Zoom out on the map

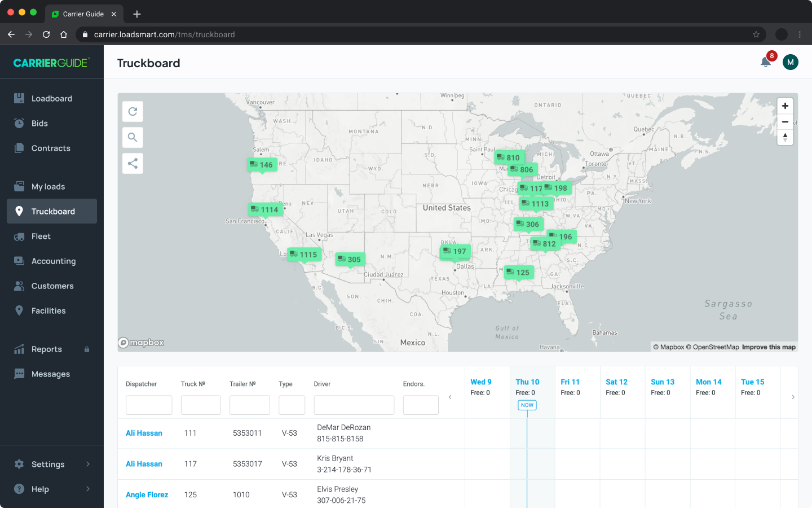[785, 122]
